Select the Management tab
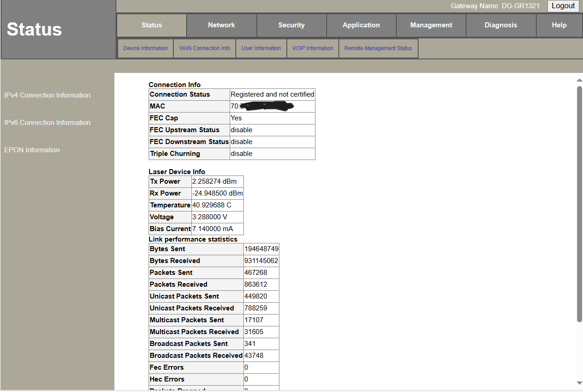This screenshot has height=392, width=583. pos(431,25)
